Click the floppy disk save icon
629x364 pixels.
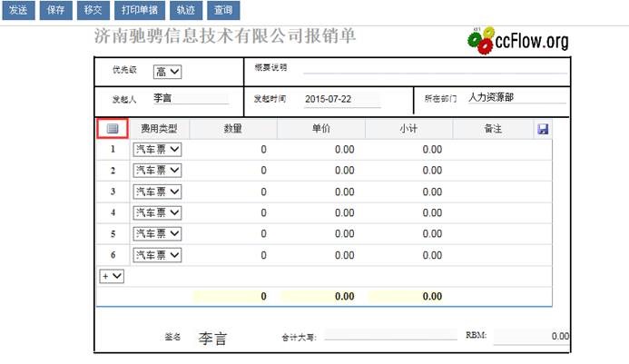(543, 129)
